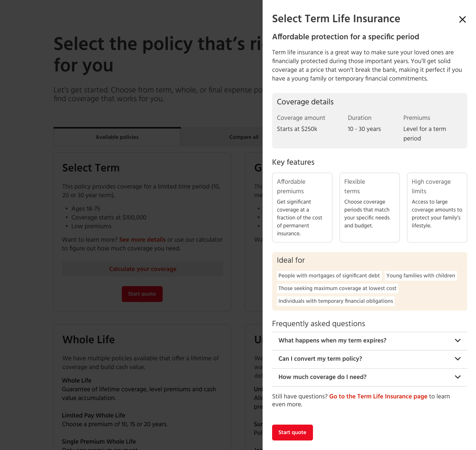Expand the "How much coverage do I need?" question
Image resolution: width=476 pixels, height=450 pixels.
pos(369,377)
